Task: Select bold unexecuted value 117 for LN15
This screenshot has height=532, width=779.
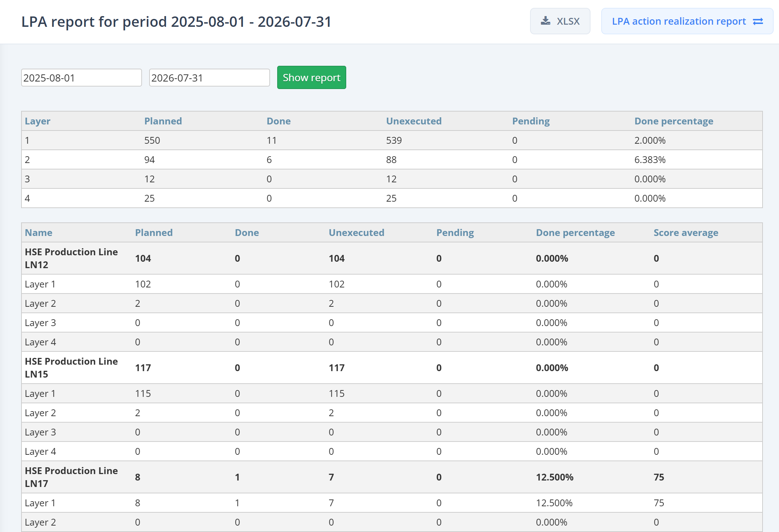Action: (337, 368)
